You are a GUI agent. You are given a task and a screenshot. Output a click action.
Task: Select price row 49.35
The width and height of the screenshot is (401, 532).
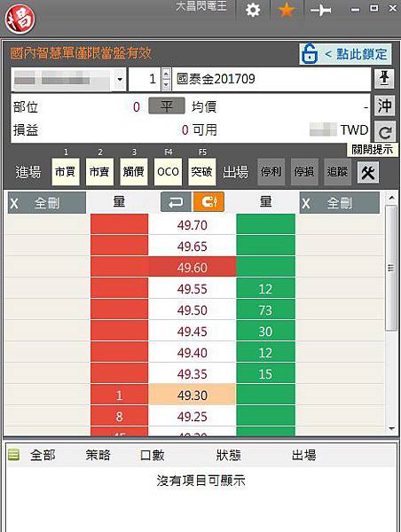(193, 374)
